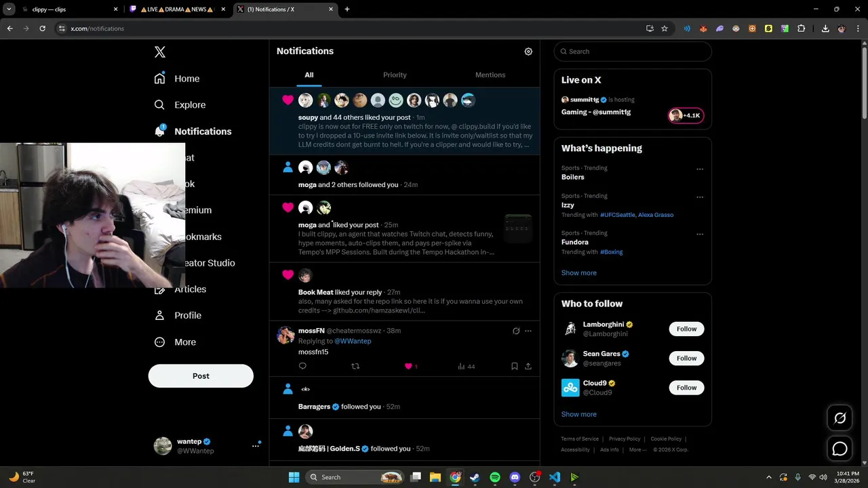Open the Book Meat liked your reply notification
The width and height of the screenshot is (868, 488).
[x=405, y=291]
